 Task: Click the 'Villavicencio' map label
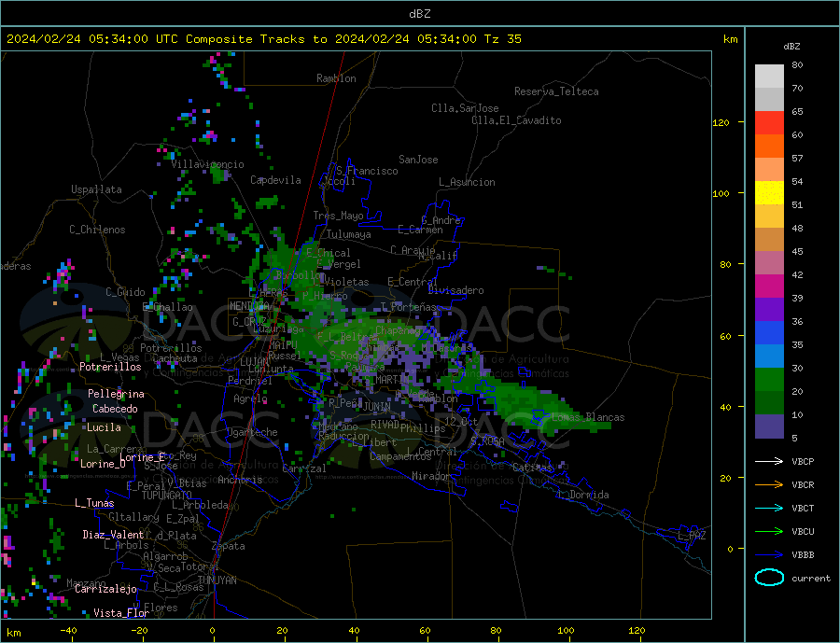(207, 164)
